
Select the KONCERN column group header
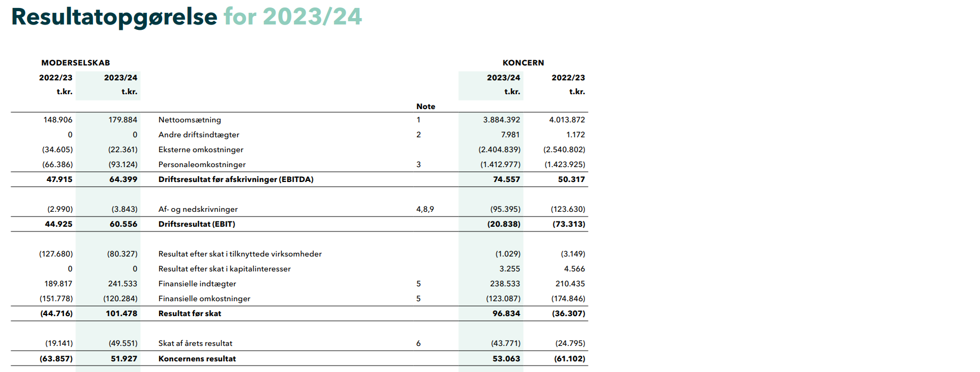pyautogui.click(x=523, y=63)
